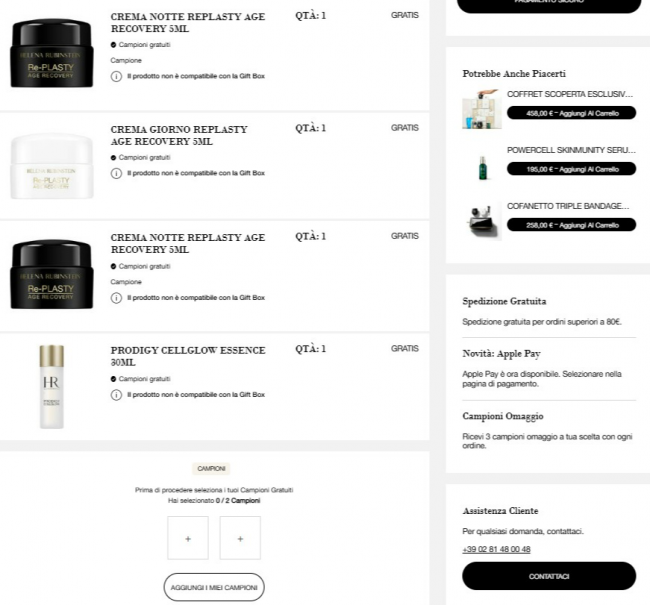Click the Contattaci button
This screenshot has width=650, height=605.
click(549, 576)
